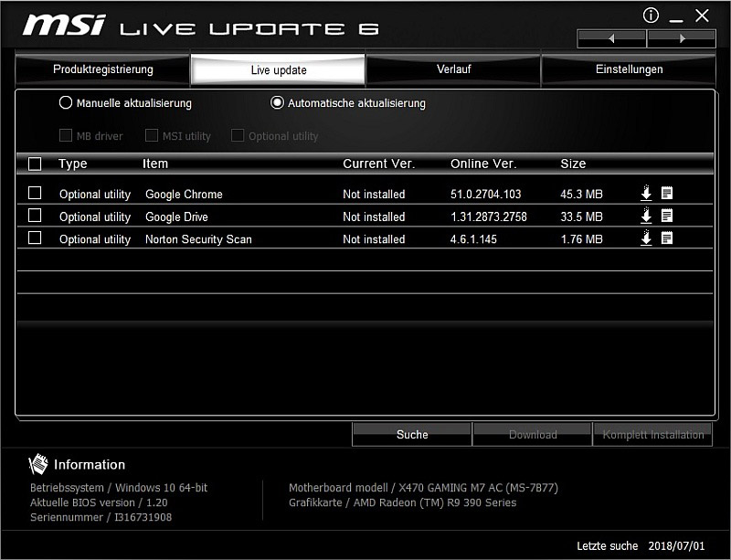Click Not installed in Google Drive row
The height and width of the screenshot is (560, 731).
click(374, 217)
